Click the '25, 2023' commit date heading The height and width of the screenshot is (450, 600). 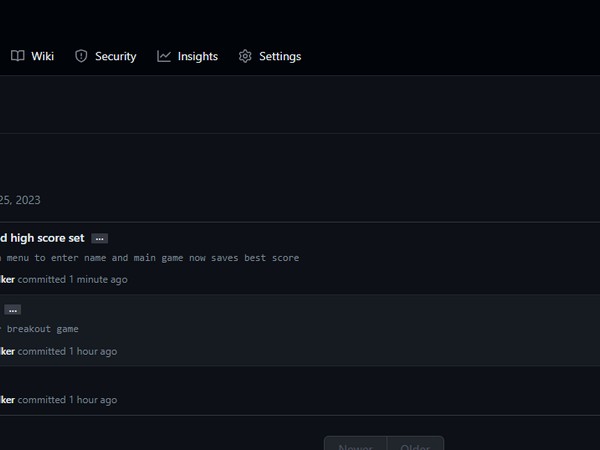pos(20,199)
